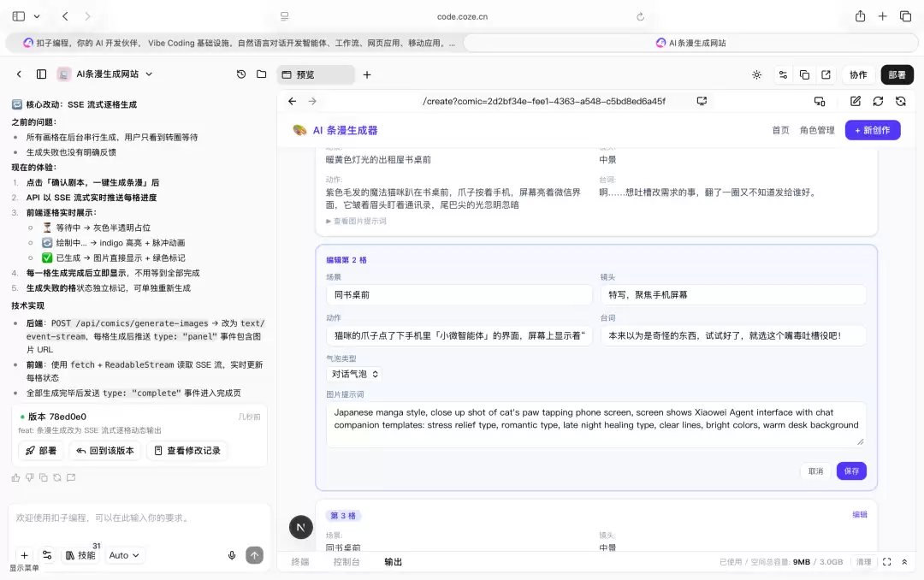Screen dimensions: 924x580
Task: Toggle the chat sidebar panel icon
Action: tap(41, 74)
